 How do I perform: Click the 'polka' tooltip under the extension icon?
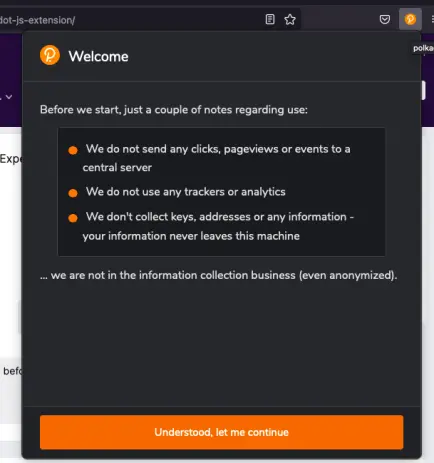(x=423, y=48)
